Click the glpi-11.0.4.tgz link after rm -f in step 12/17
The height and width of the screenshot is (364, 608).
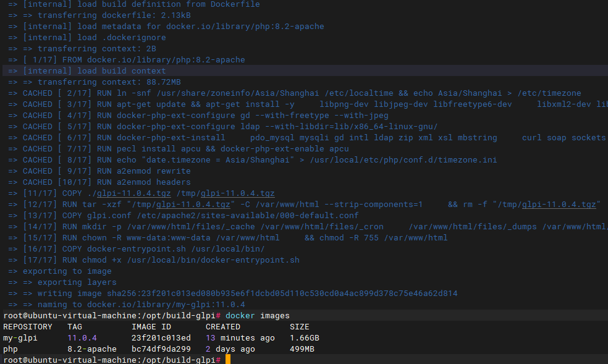[x=559, y=205]
